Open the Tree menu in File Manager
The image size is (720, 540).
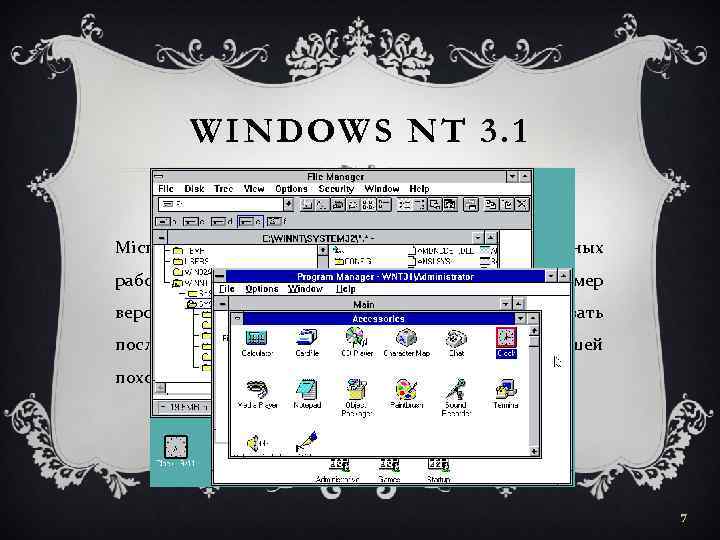coord(224,189)
